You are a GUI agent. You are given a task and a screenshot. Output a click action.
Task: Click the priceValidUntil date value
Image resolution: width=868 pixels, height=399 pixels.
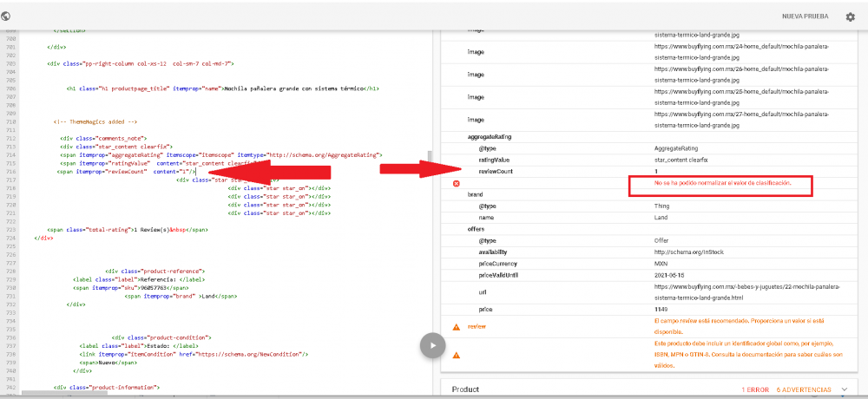point(670,275)
